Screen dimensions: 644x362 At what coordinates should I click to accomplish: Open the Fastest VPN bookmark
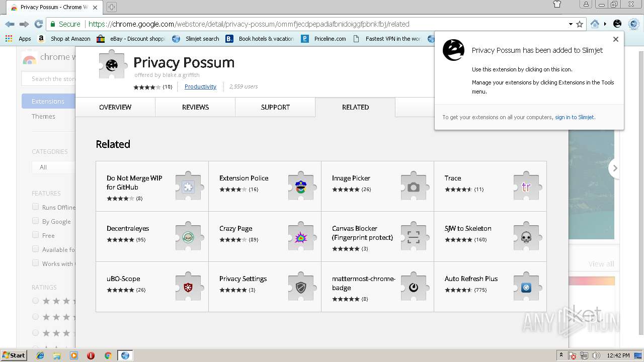coord(386,39)
